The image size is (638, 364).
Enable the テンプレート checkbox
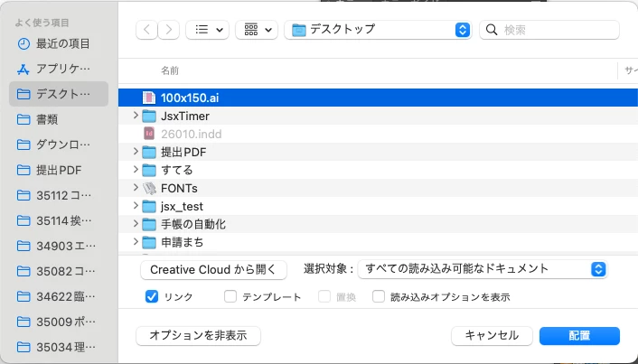230,296
